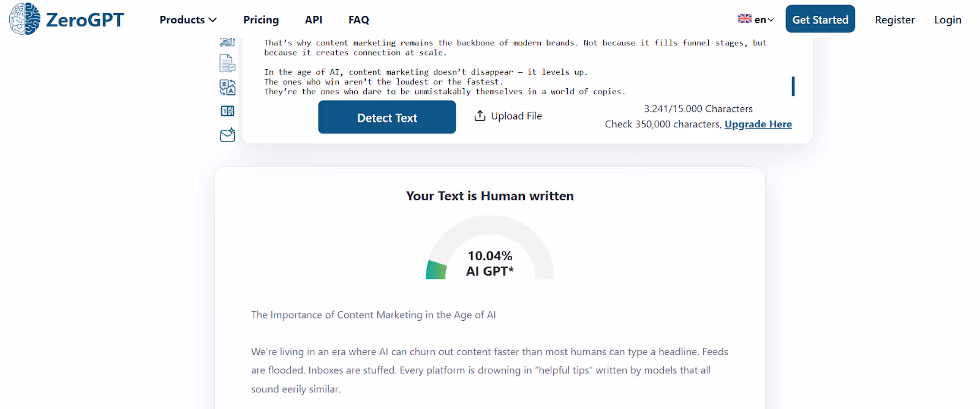Click the upload arrow icon

(480, 116)
